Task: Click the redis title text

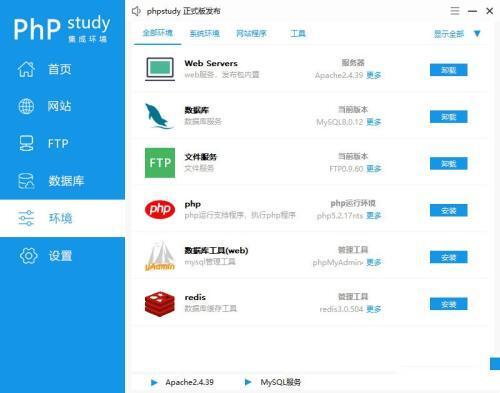Action: coord(195,297)
